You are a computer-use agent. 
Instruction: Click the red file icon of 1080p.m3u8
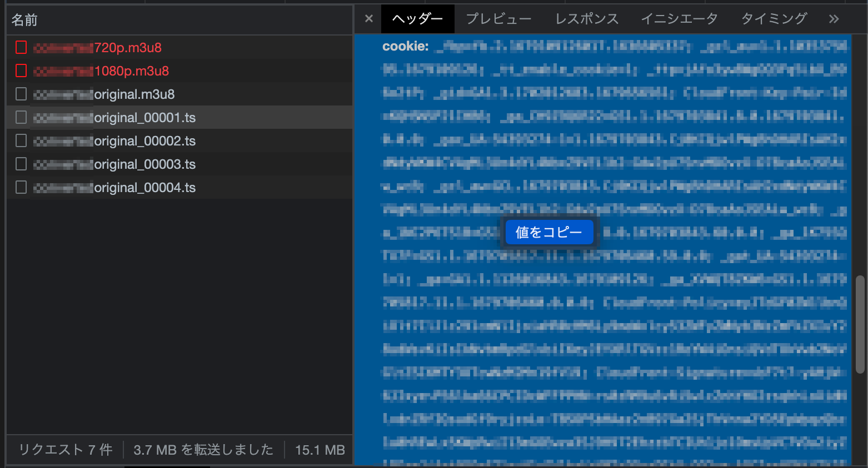pyautogui.click(x=21, y=71)
